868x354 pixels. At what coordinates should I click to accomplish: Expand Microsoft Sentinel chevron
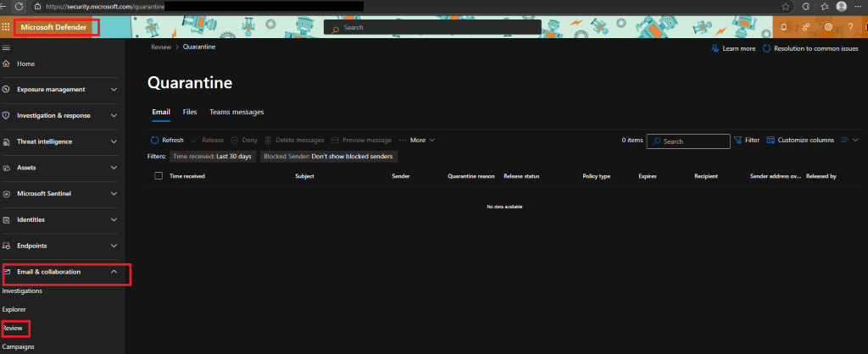click(x=114, y=194)
